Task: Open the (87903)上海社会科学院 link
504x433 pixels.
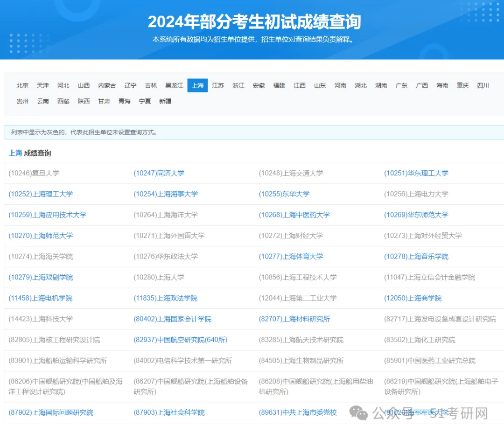Action: pyautogui.click(x=169, y=412)
